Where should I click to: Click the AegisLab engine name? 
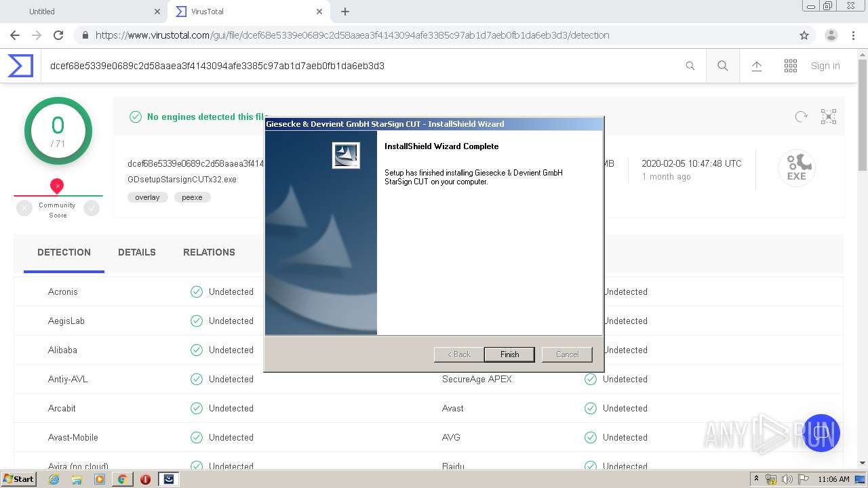point(66,321)
